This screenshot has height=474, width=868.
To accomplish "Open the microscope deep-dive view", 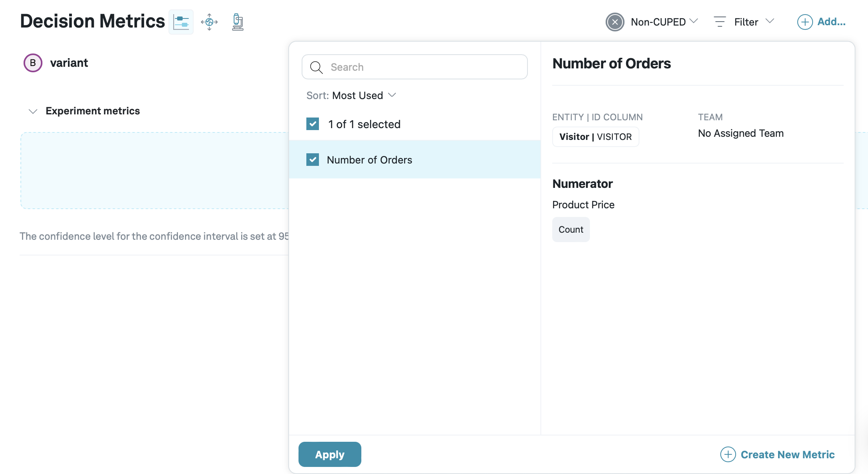I will 237,22.
